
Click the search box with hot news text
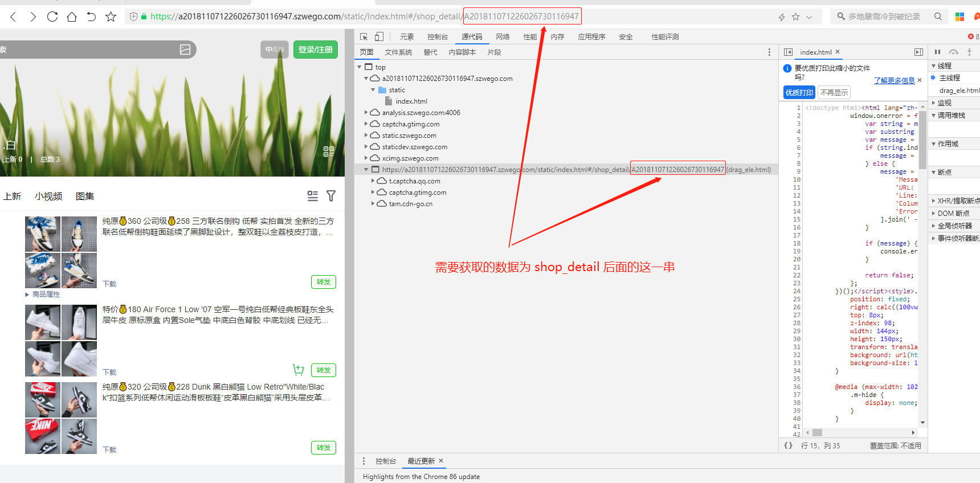click(884, 17)
